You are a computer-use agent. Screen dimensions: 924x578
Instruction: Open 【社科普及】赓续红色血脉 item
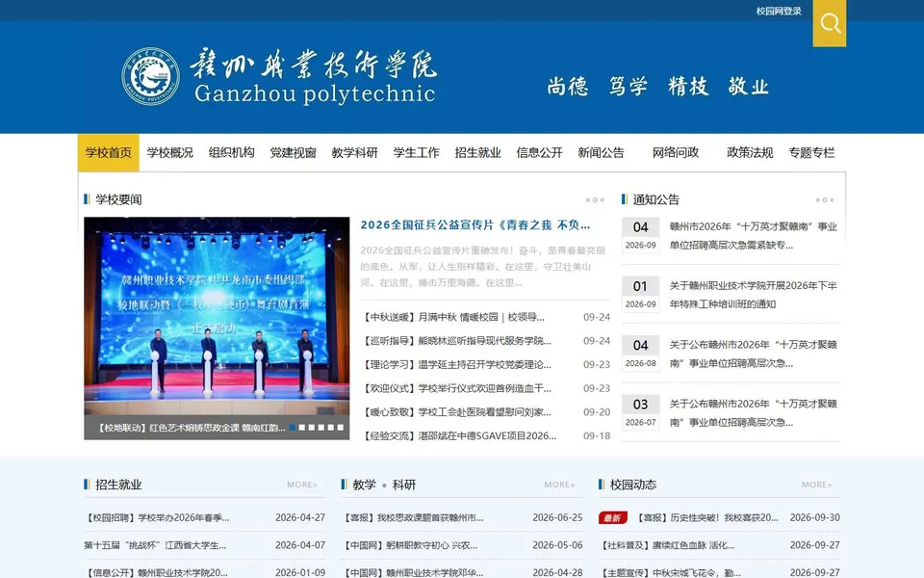pyautogui.click(x=667, y=545)
